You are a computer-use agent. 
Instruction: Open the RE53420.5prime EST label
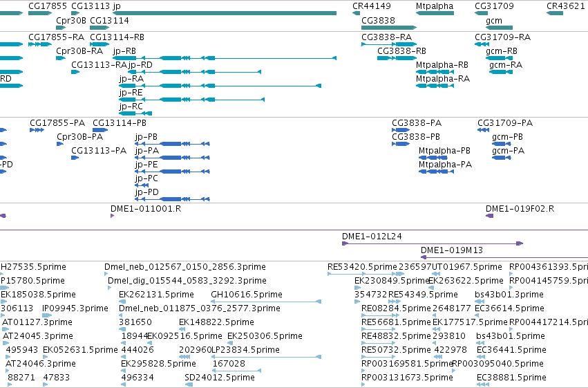362,267
